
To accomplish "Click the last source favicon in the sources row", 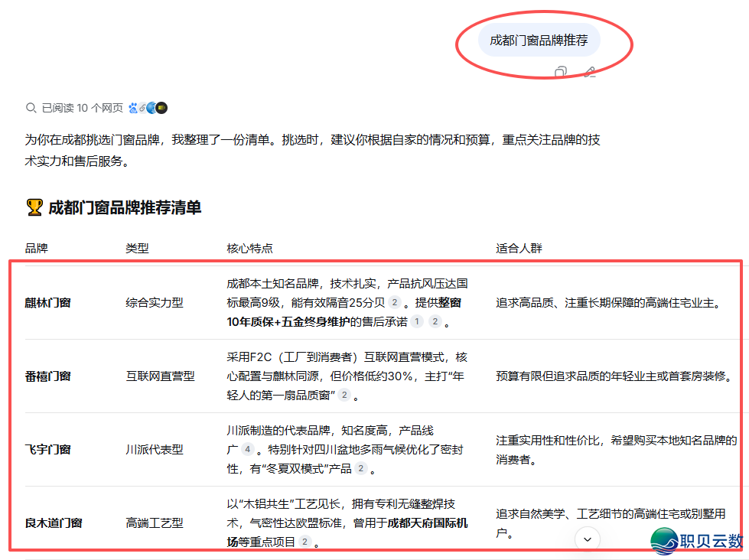I will pyautogui.click(x=161, y=107).
